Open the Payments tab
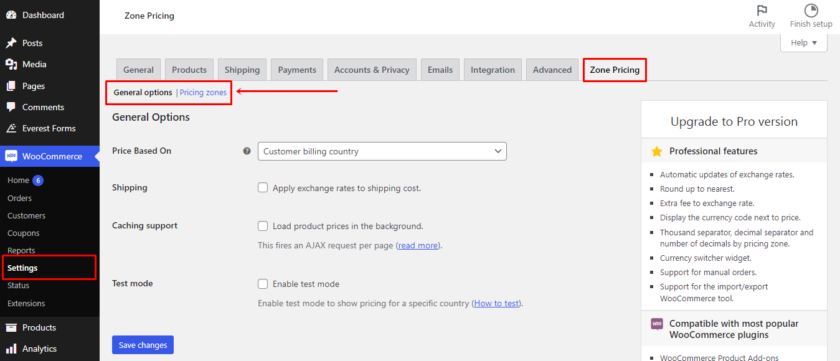The image size is (840, 361). pyautogui.click(x=297, y=70)
